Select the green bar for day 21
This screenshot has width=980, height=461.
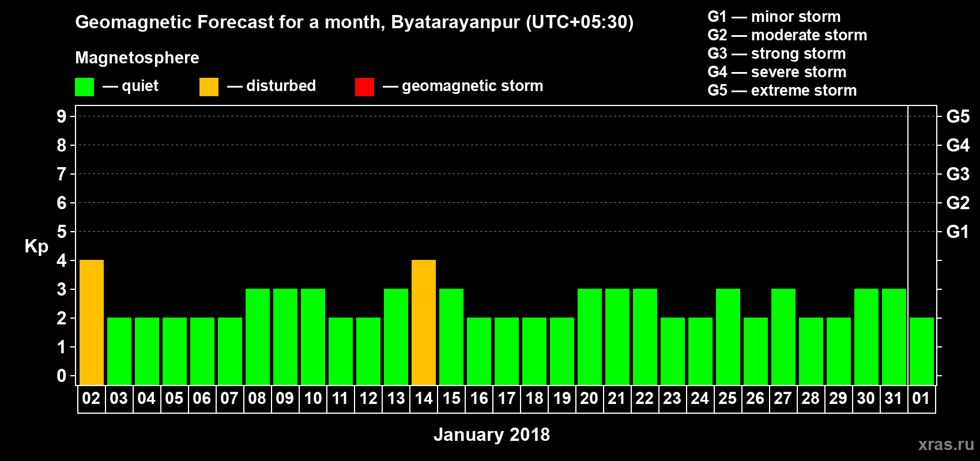tap(617, 337)
